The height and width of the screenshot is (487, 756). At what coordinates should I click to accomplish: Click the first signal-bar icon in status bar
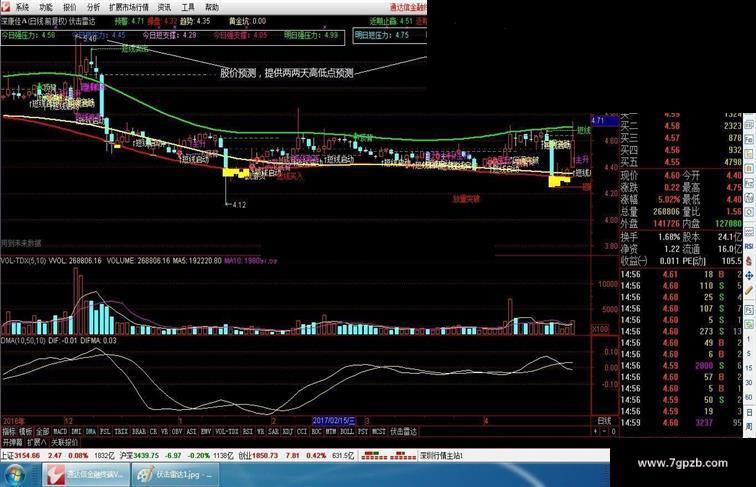point(375,455)
